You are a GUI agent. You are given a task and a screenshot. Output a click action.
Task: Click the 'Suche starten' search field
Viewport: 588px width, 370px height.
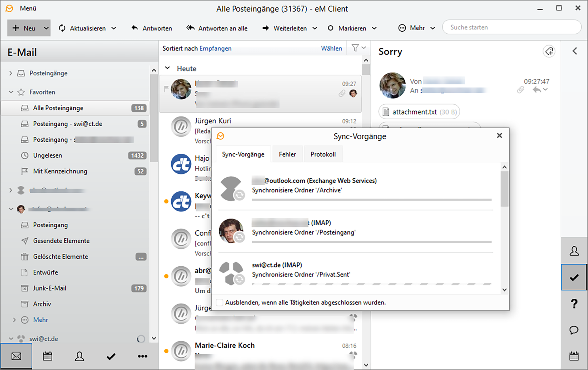[511, 27]
